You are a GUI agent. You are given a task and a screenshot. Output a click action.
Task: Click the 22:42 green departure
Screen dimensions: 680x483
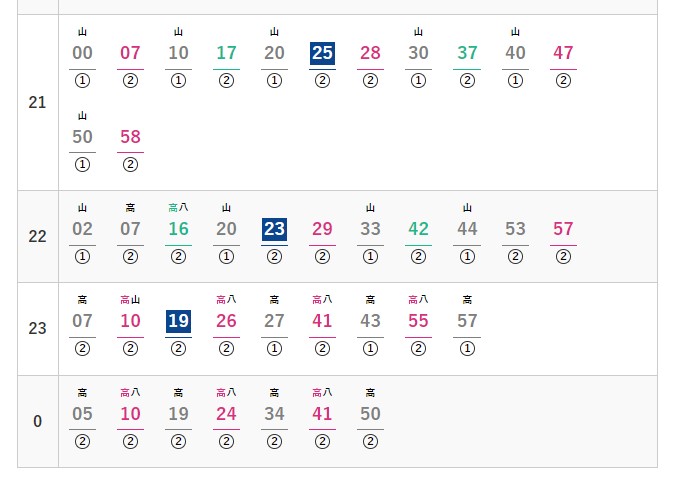pyautogui.click(x=418, y=229)
